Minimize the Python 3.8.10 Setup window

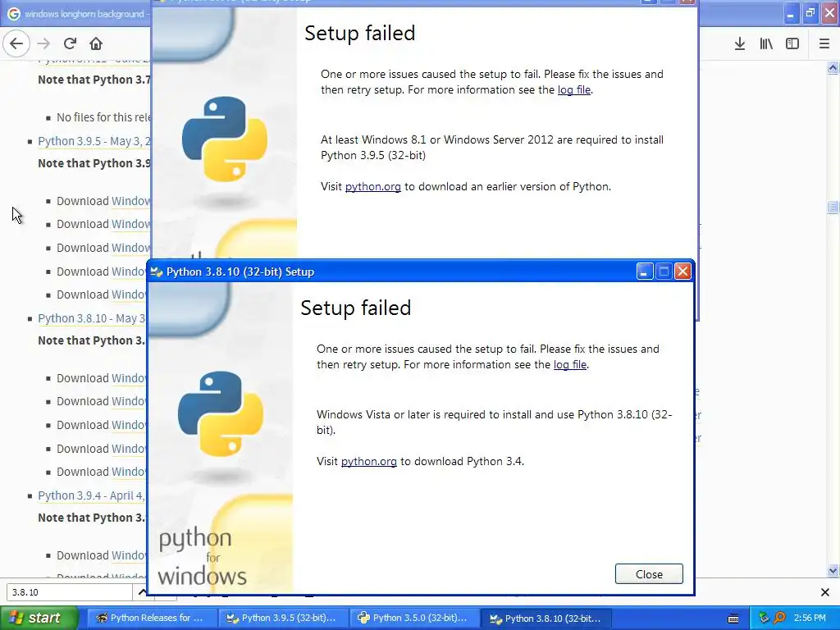(645, 272)
